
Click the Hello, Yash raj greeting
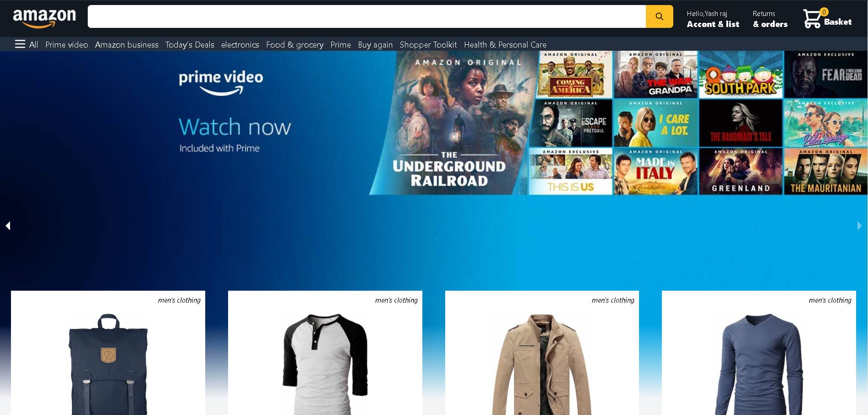tap(707, 14)
